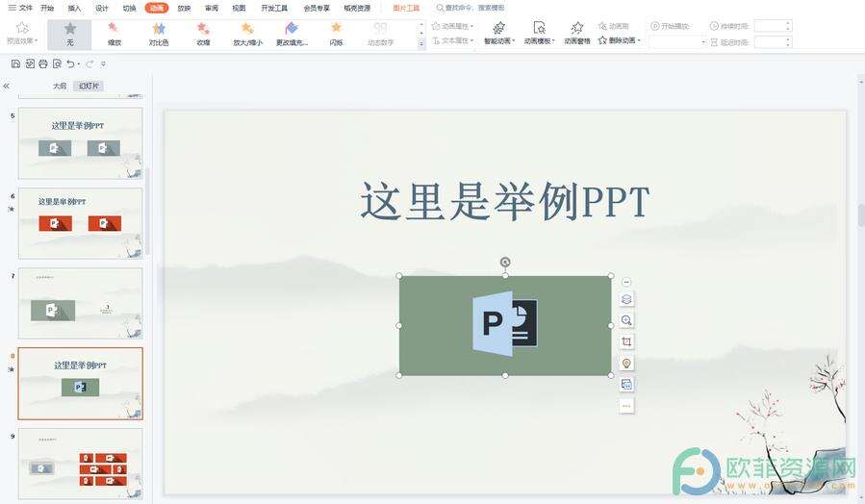This screenshot has width=865, height=504.
Task: Open the 动画窗格 animation pane
Action: coord(577,33)
